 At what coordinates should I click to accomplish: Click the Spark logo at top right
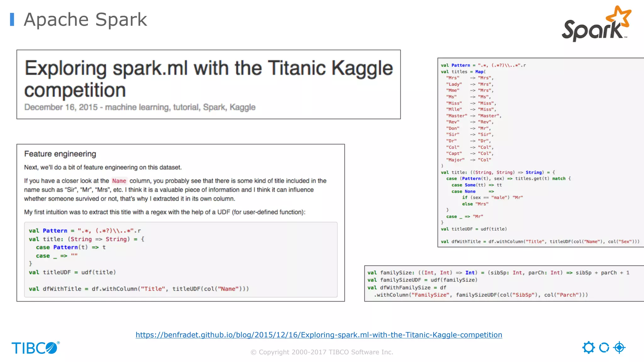[x=597, y=24]
